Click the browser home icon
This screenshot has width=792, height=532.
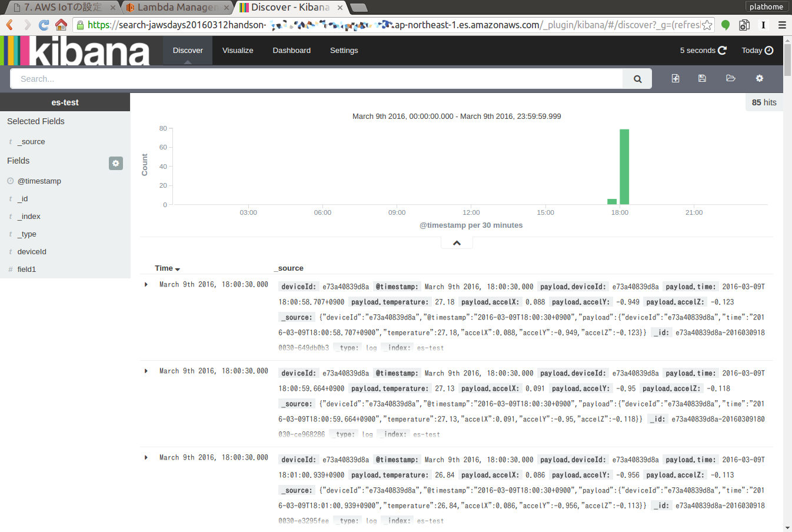coord(61,25)
